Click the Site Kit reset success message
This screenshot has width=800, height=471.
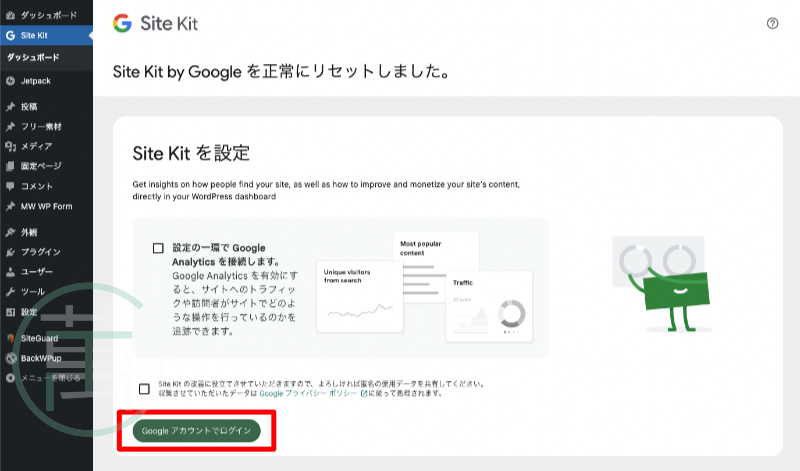[x=281, y=71]
